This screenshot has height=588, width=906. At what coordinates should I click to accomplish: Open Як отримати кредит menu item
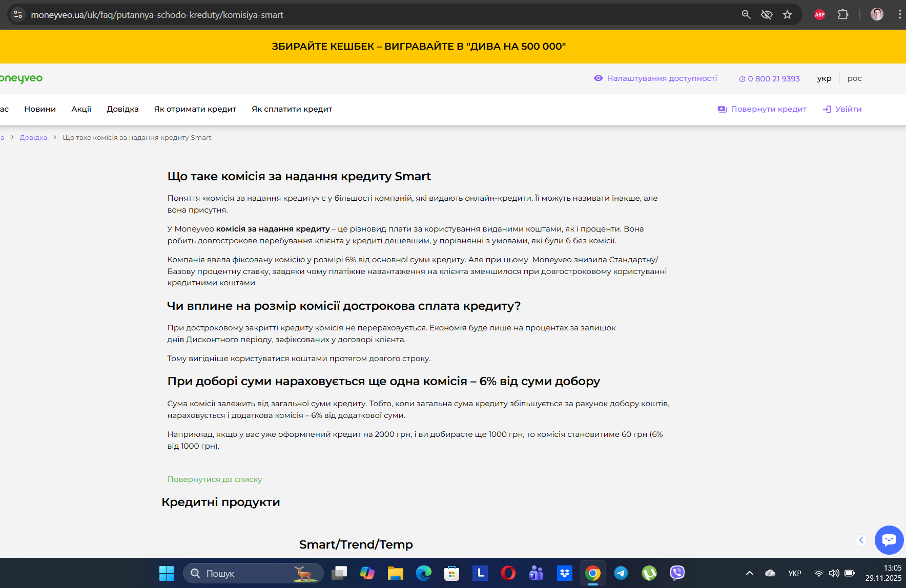(x=195, y=109)
